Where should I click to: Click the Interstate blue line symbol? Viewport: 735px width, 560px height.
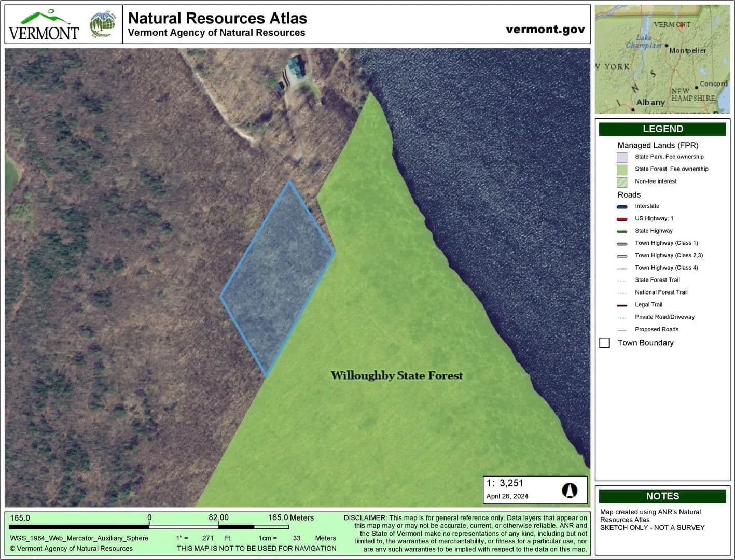coord(622,206)
